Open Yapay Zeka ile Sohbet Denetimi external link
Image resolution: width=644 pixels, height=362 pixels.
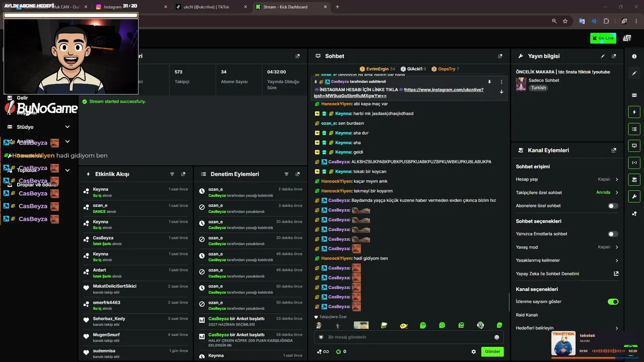tap(616, 274)
